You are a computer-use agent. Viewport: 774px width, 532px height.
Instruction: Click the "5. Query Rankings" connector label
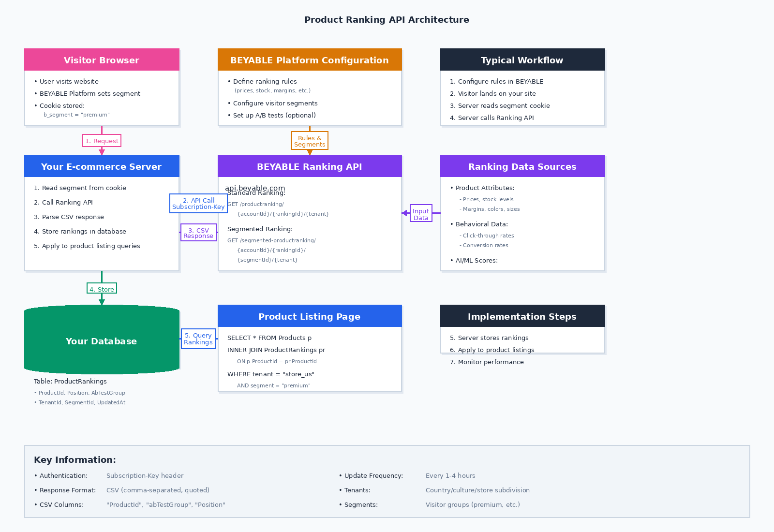coord(198,339)
